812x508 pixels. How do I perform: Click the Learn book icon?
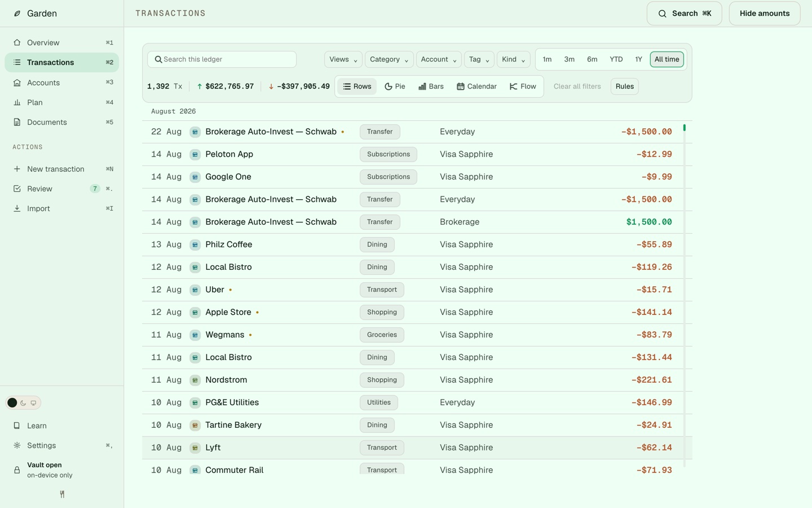[17, 426]
